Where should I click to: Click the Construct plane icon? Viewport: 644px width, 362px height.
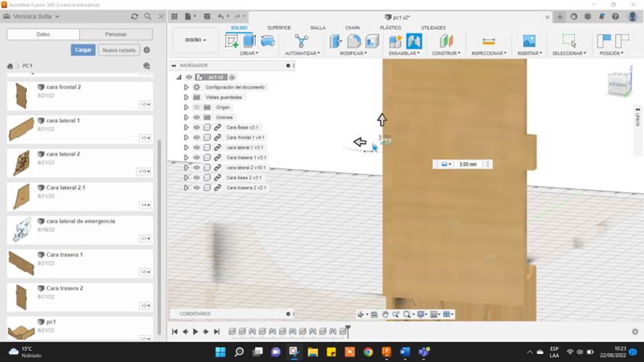(x=446, y=41)
